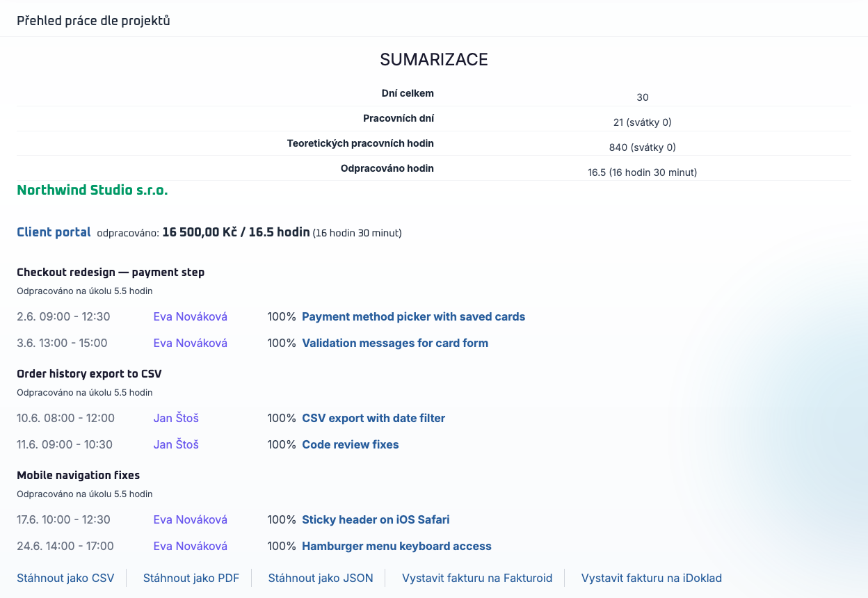Click the Dní celkem value 30
This screenshot has height=598, width=868.
pos(643,98)
